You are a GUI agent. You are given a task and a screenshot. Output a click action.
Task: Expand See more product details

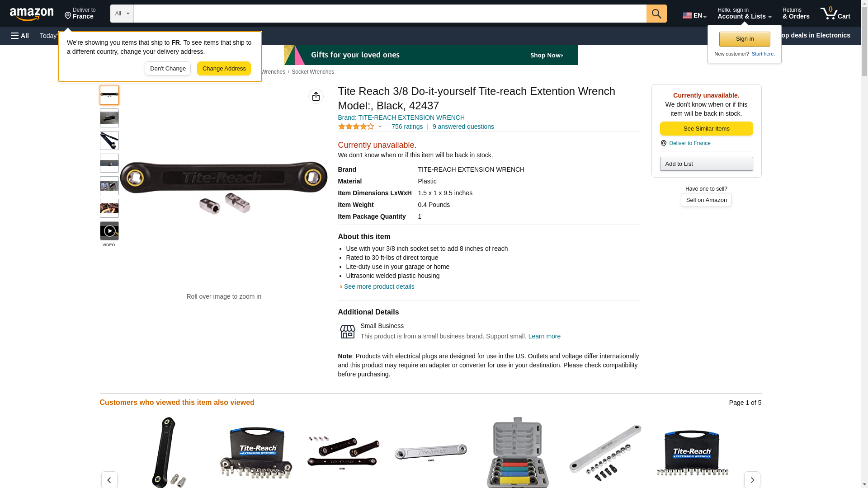pos(379,286)
